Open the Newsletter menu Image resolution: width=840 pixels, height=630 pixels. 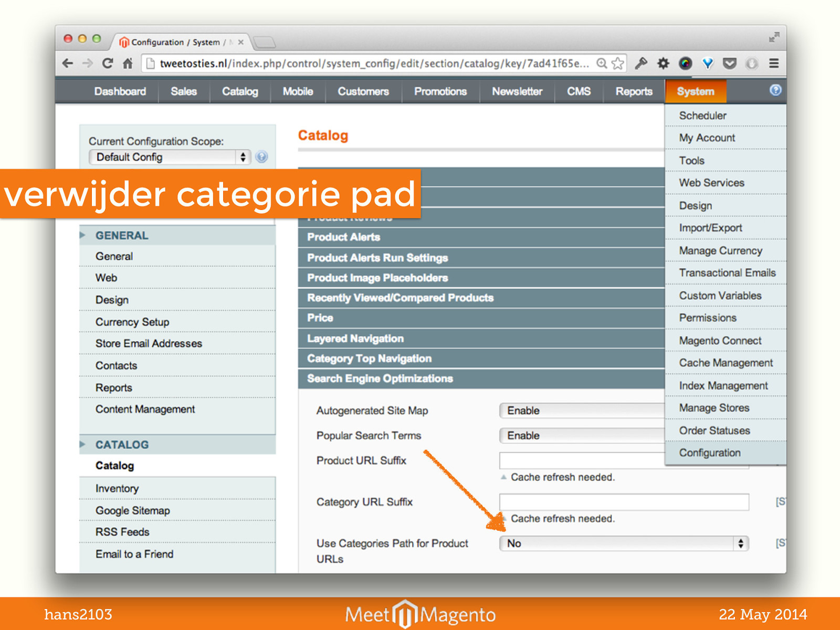[517, 91]
